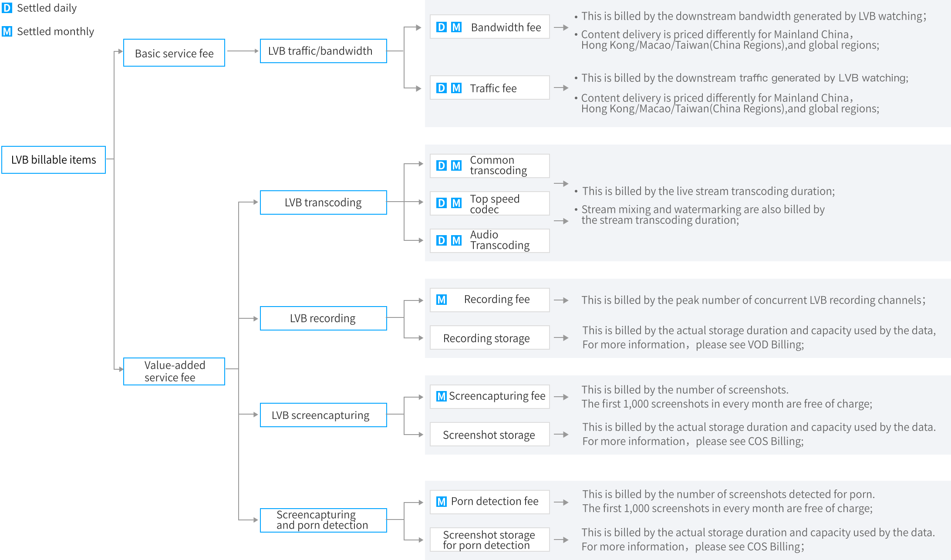Click the Screencapturing and porn detection box
951x560 pixels.
324,520
